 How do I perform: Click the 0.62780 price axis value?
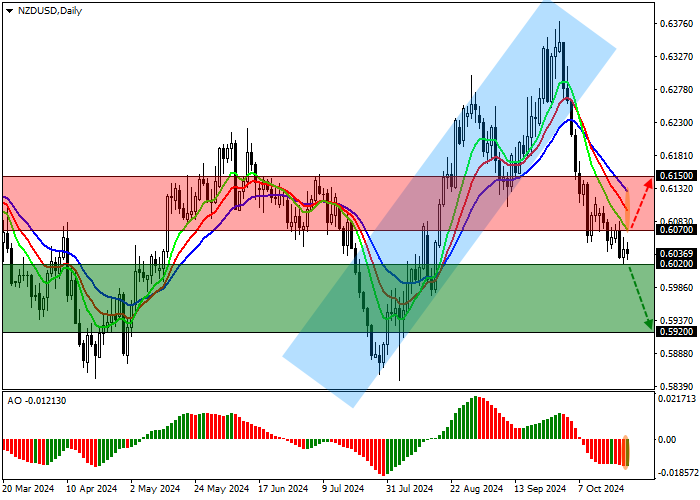click(676, 90)
